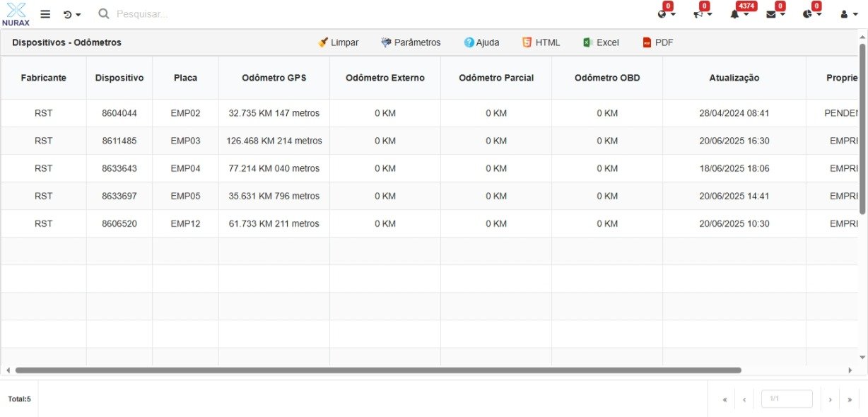Open the pie chart reports icon
868x417 pixels.
click(x=811, y=14)
